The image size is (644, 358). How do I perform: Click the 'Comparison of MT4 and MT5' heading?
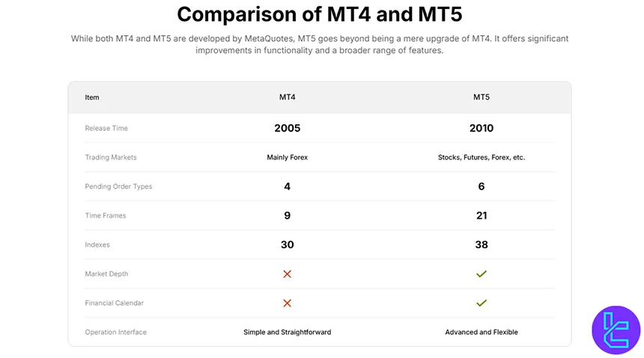[x=320, y=14]
